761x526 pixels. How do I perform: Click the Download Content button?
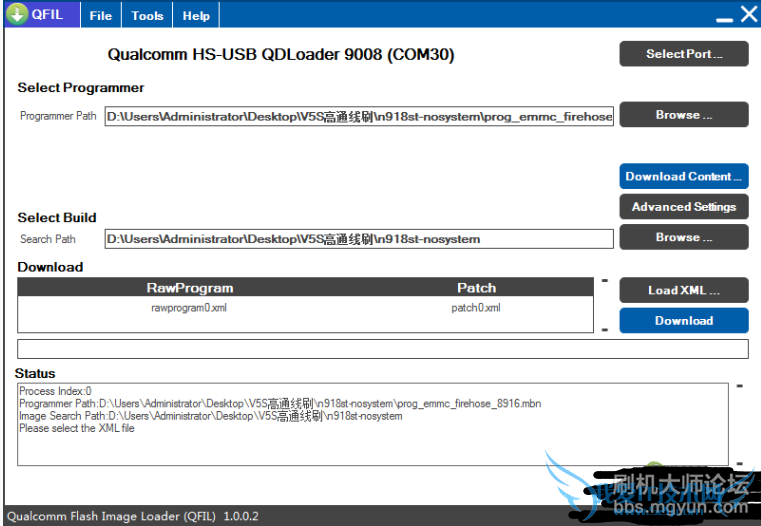(x=684, y=176)
